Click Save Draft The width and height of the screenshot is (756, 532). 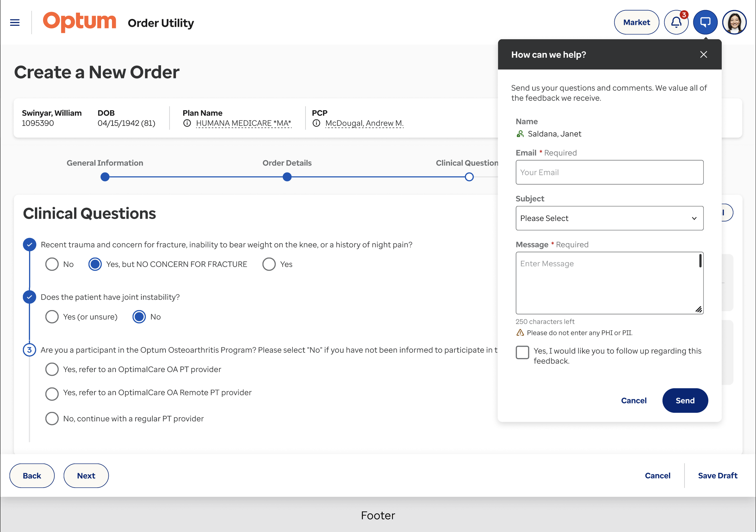tap(718, 476)
